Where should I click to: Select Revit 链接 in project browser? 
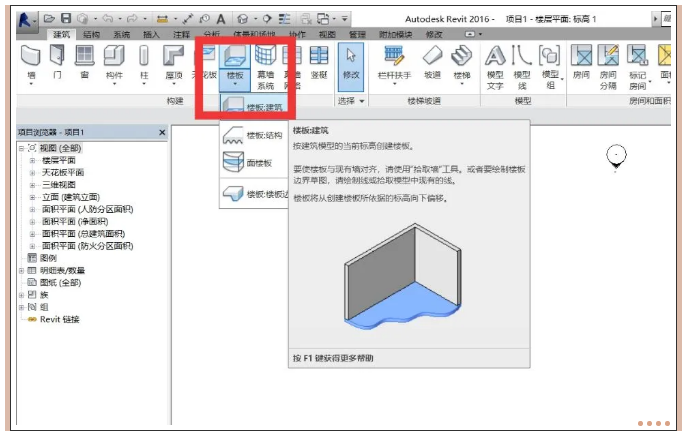[59, 319]
